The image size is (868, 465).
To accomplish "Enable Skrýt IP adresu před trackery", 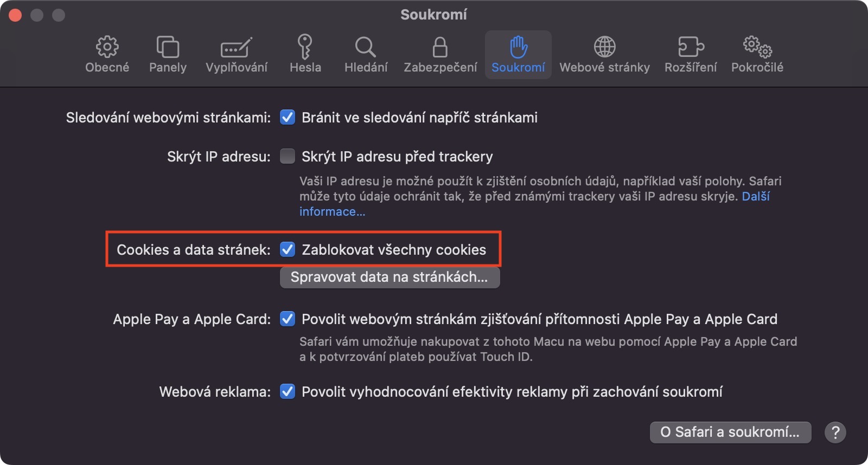I will click(288, 157).
